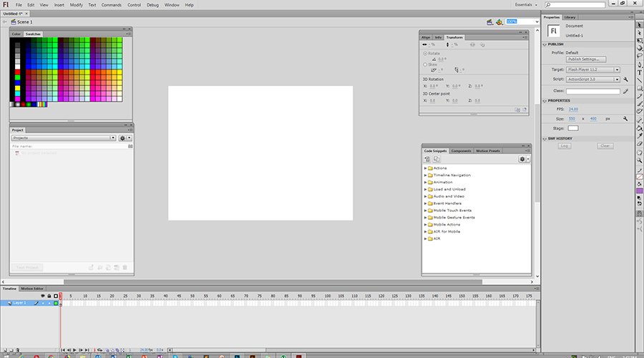Viewport: 644px width, 358px height.
Task: Switch to the Color tab
Action: (x=16, y=34)
